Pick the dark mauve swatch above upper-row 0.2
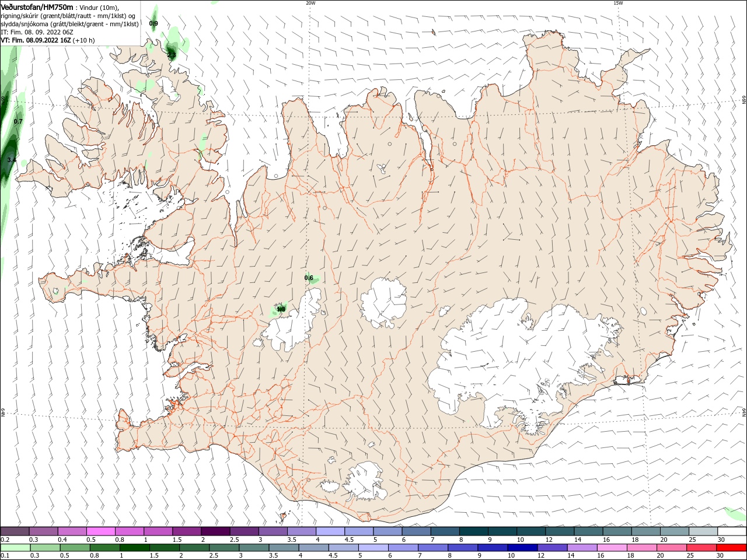Viewport: 747px width, 560px height. pos(15,531)
